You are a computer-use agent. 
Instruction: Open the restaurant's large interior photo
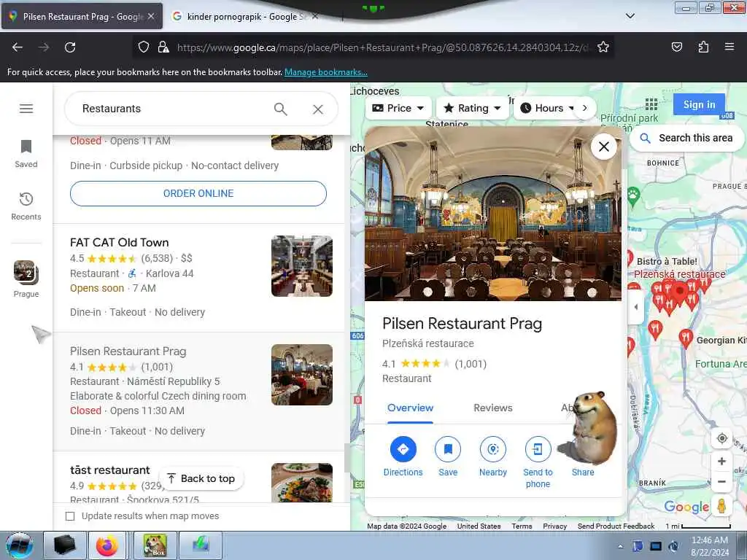pos(493,214)
